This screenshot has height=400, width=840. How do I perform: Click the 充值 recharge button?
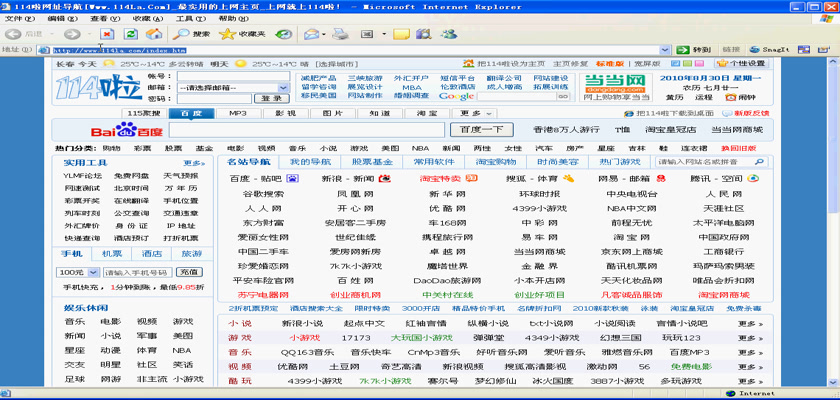coord(189,272)
